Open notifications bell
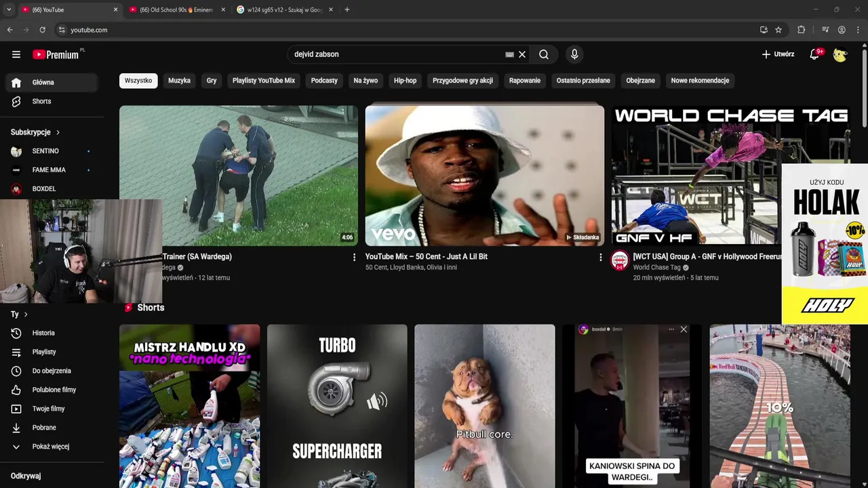This screenshot has height=488, width=868. point(814,54)
